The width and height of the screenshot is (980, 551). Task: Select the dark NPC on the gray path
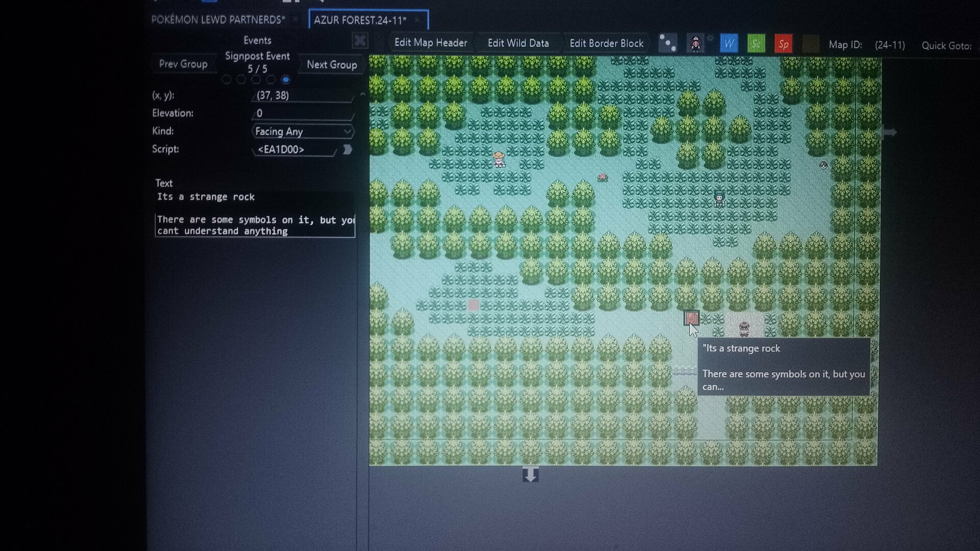click(744, 329)
